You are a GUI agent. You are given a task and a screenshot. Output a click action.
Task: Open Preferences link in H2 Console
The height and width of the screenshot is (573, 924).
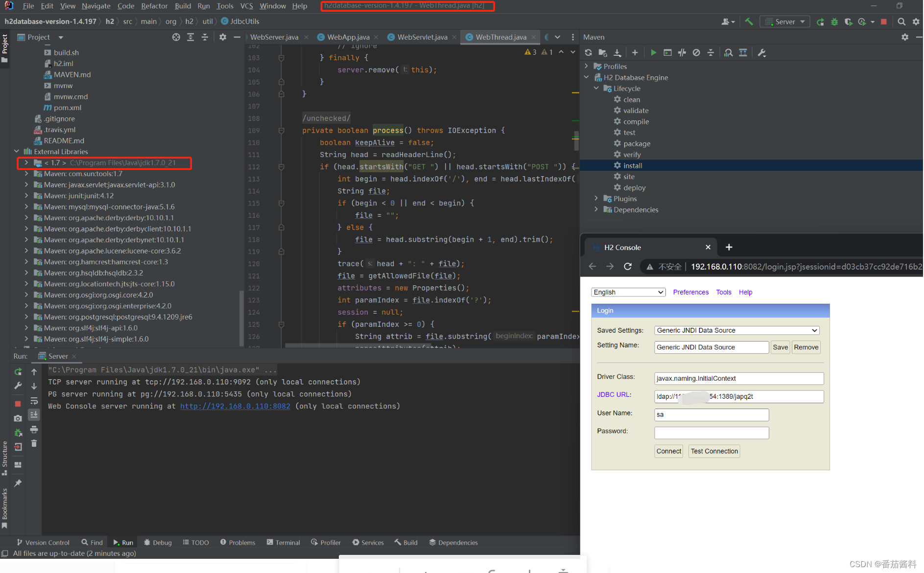pyautogui.click(x=690, y=292)
